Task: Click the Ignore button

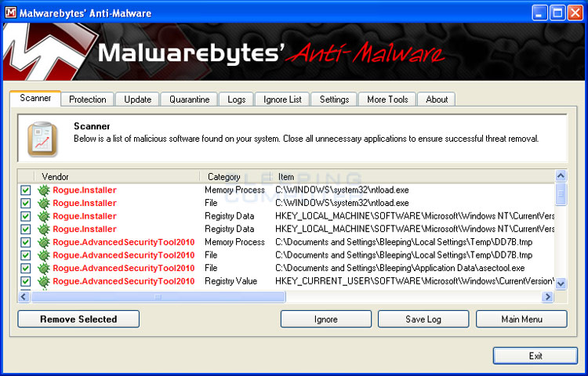Action: (x=326, y=320)
